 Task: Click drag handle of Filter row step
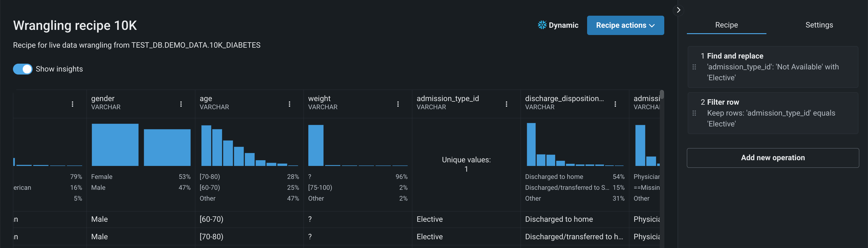pyautogui.click(x=694, y=113)
